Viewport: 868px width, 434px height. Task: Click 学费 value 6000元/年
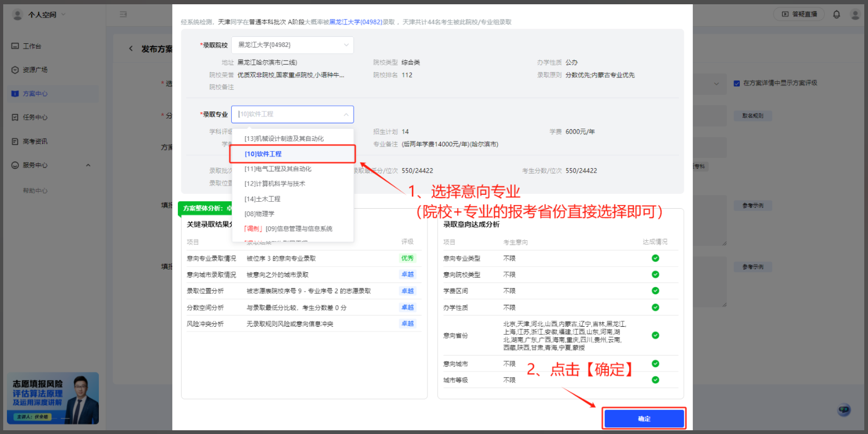coord(580,132)
